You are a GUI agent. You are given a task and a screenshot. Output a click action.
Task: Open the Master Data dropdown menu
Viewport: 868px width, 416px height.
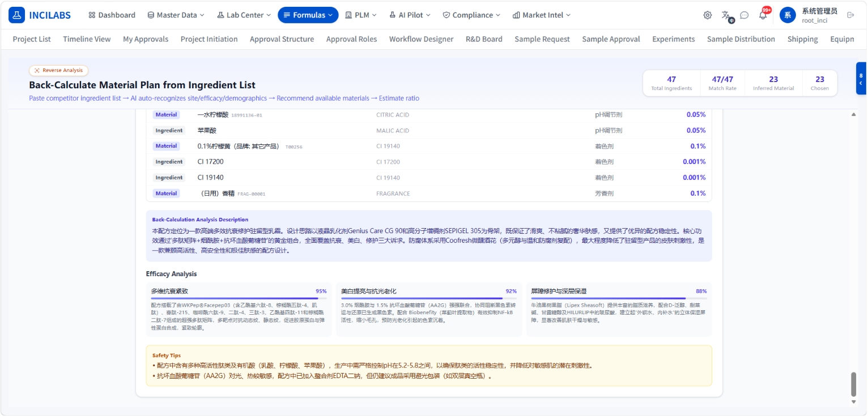click(x=176, y=15)
